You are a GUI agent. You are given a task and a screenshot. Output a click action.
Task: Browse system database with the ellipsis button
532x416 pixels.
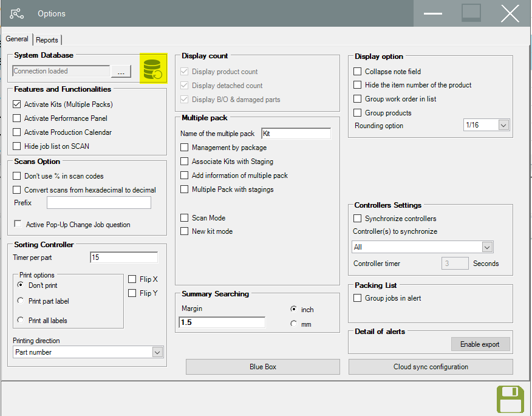tap(121, 71)
